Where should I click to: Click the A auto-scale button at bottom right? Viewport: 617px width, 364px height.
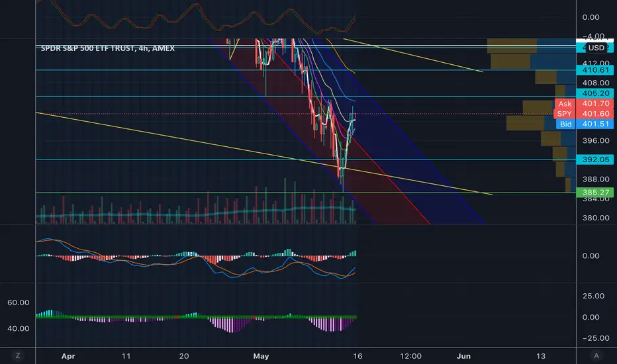[x=596, y=356]
